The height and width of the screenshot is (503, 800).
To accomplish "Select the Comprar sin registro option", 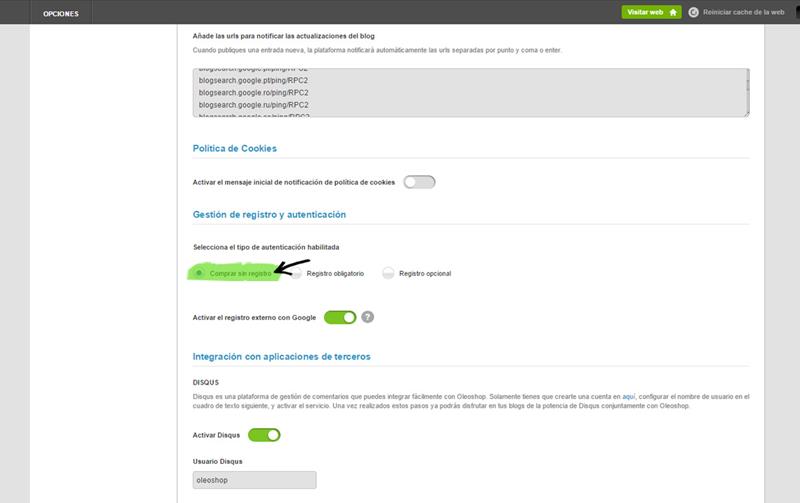I will tap(200, 272).
